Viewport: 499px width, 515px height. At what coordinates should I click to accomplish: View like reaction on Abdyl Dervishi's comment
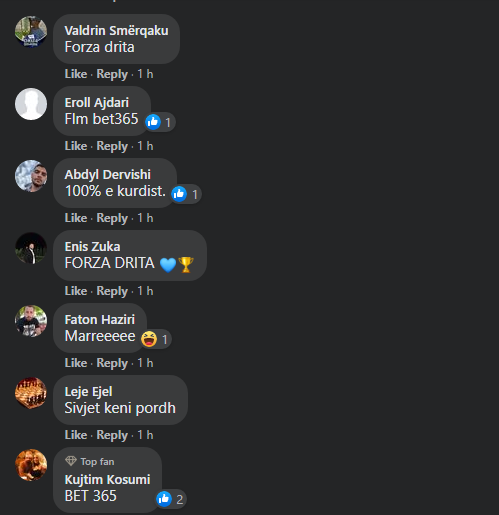179,194
